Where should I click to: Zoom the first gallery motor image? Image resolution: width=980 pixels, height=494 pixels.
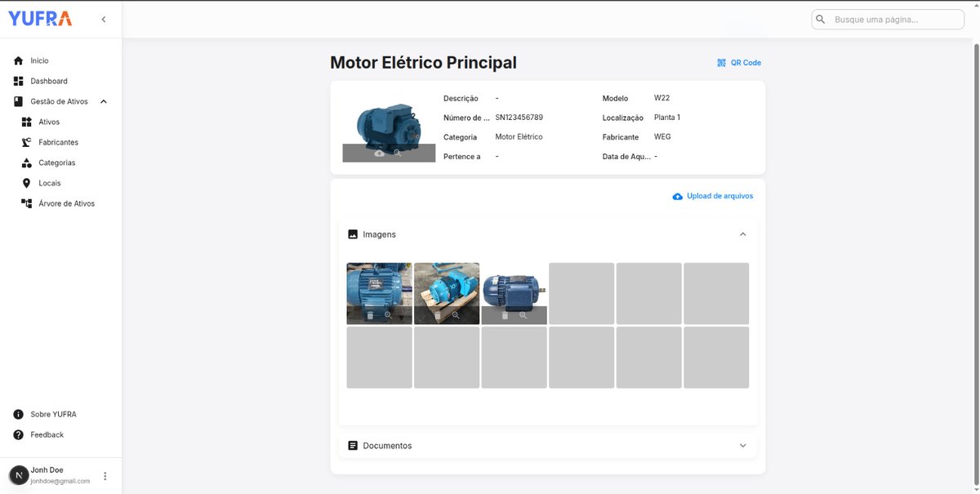pos(389,314)
